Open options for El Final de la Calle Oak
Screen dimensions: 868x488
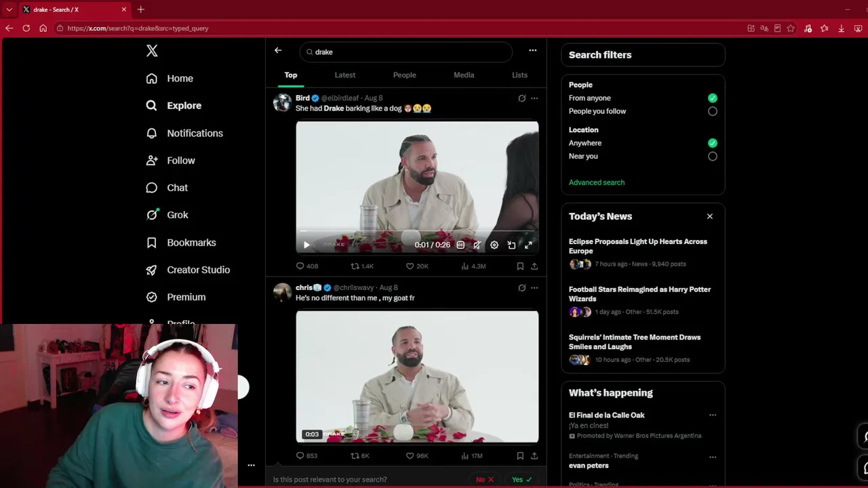click(x=713, y=415)
